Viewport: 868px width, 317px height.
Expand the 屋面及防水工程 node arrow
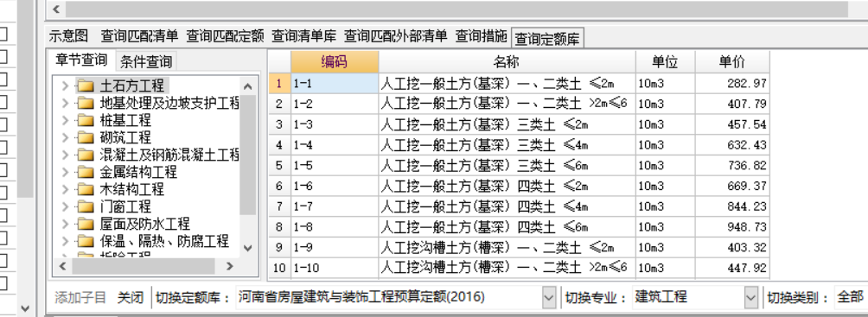pos(66,224)
